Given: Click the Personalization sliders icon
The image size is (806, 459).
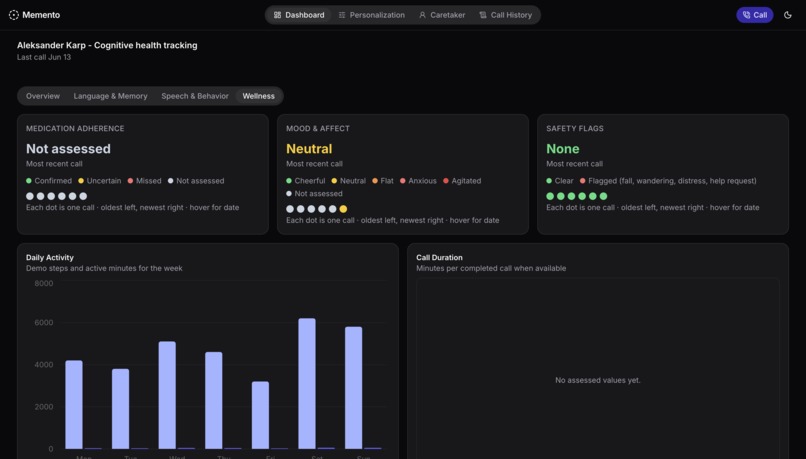Looking at the screenshot, I should pyautogui.click(x=342, y=15).
